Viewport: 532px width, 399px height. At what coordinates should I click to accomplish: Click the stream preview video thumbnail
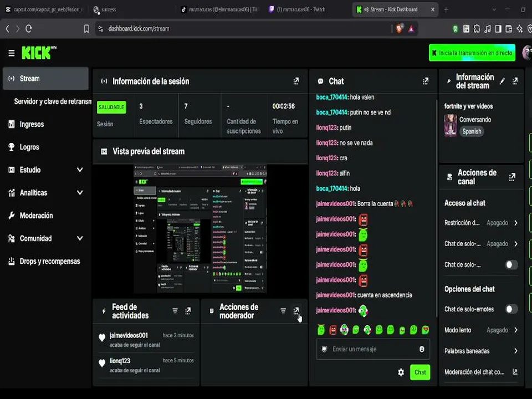tap(200, 229)
